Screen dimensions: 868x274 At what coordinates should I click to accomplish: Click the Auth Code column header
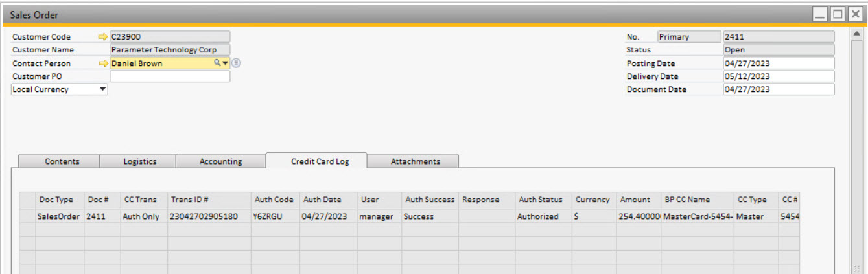pyautogui.click(x=276, y=200)
